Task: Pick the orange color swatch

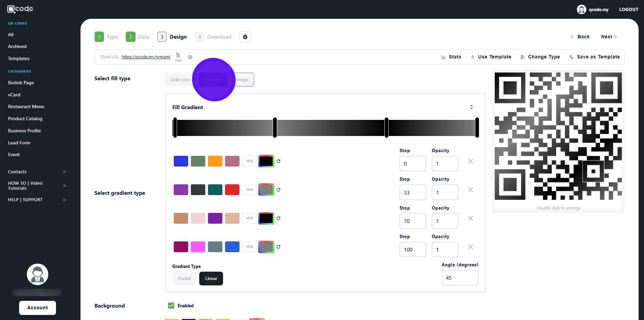Action: tap(215, 161)
